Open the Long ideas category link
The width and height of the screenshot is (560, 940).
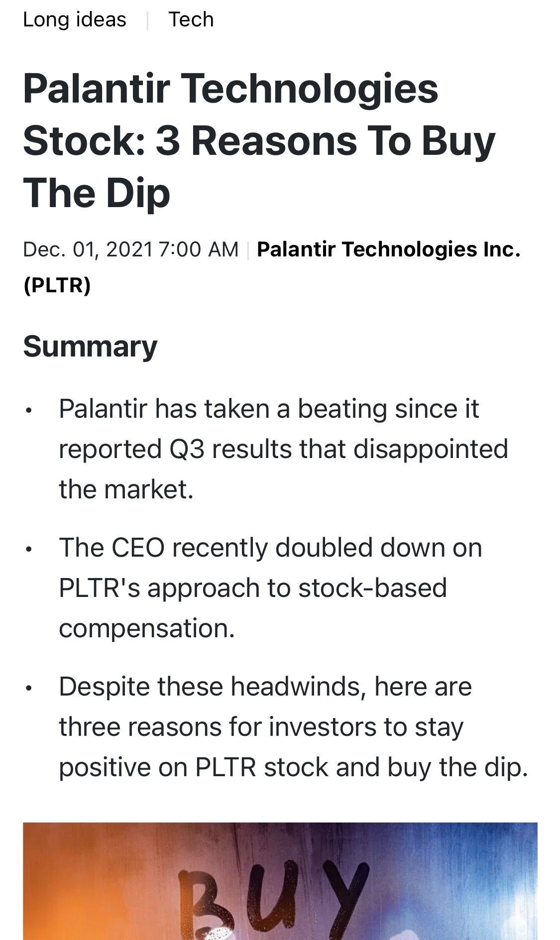75,20
